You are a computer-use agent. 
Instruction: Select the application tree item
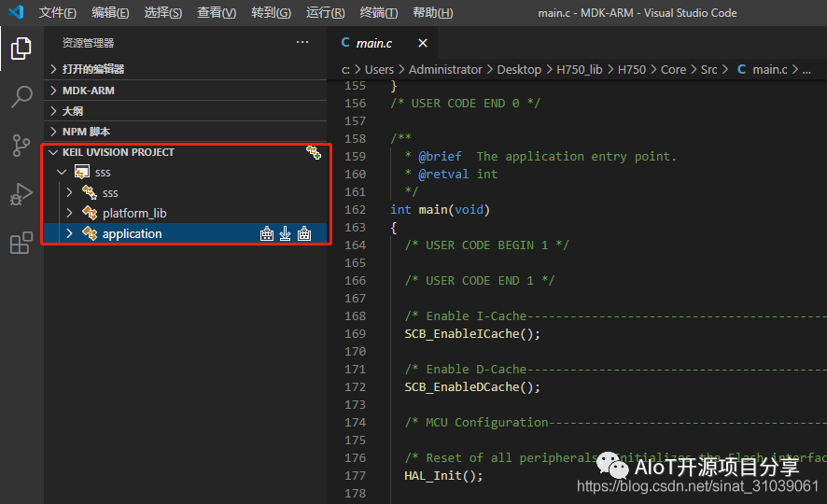click(x=185, y=233)
